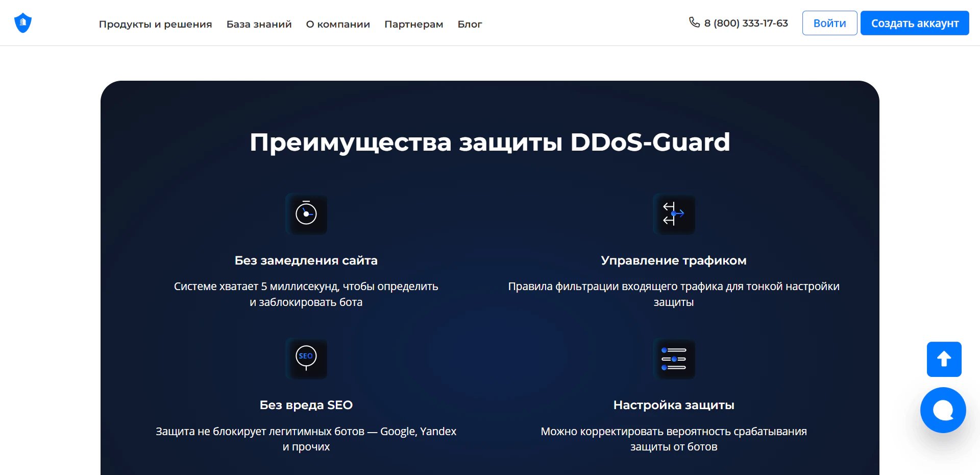Open the chat bubble widget
This screenshot has width=980, height=475.
pos(943,410)
